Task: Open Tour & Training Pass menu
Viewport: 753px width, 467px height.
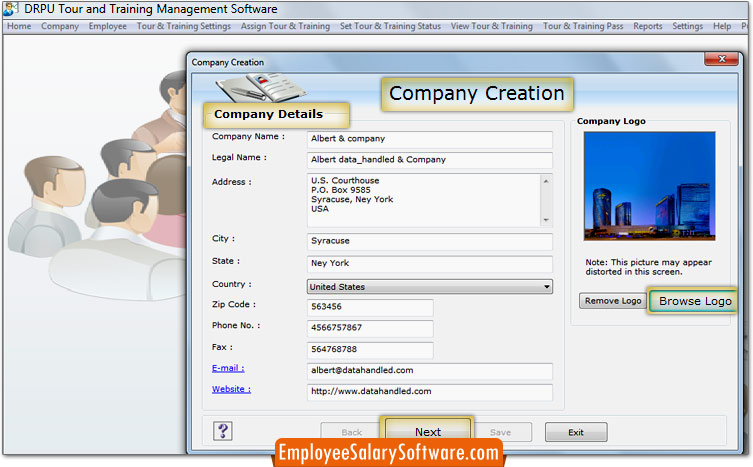Action: [583, 26]
